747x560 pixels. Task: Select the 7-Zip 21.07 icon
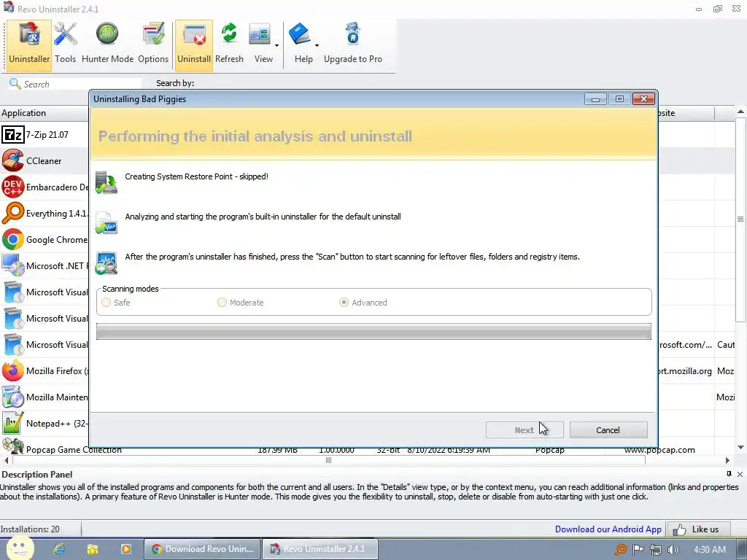(13, 135)
